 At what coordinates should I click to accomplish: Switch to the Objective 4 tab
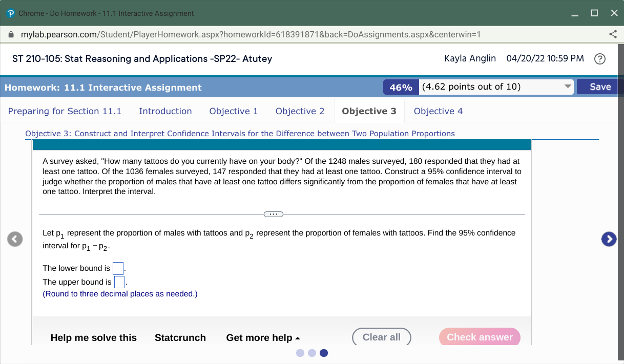(438, 111)
